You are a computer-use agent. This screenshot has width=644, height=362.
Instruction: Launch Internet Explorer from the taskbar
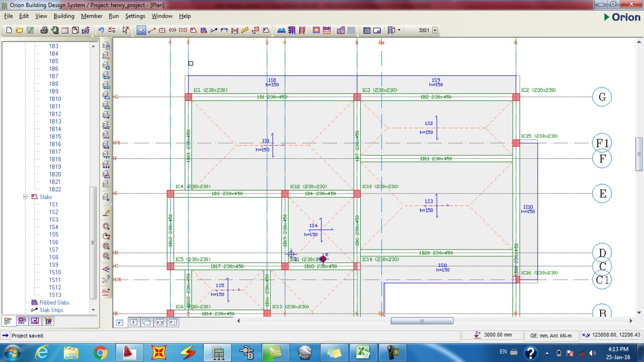click(x=41, y=352)
